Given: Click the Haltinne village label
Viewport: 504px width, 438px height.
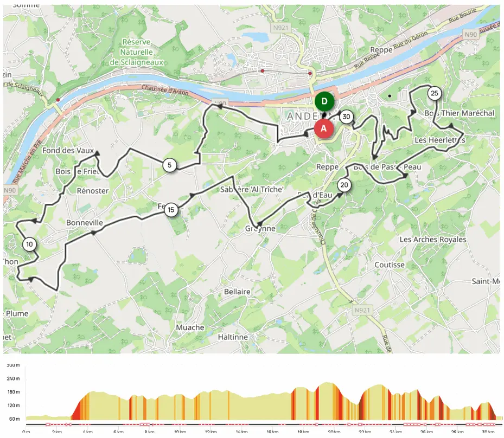Looking at the screenshot, I should 233,337.
